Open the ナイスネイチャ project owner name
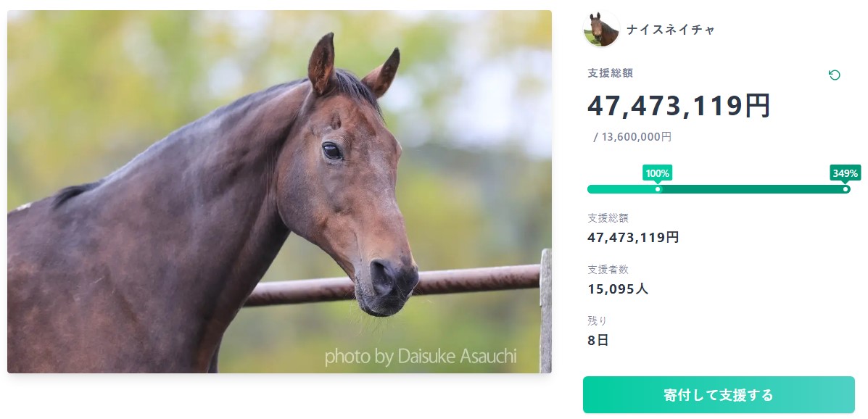 (670, 30)
